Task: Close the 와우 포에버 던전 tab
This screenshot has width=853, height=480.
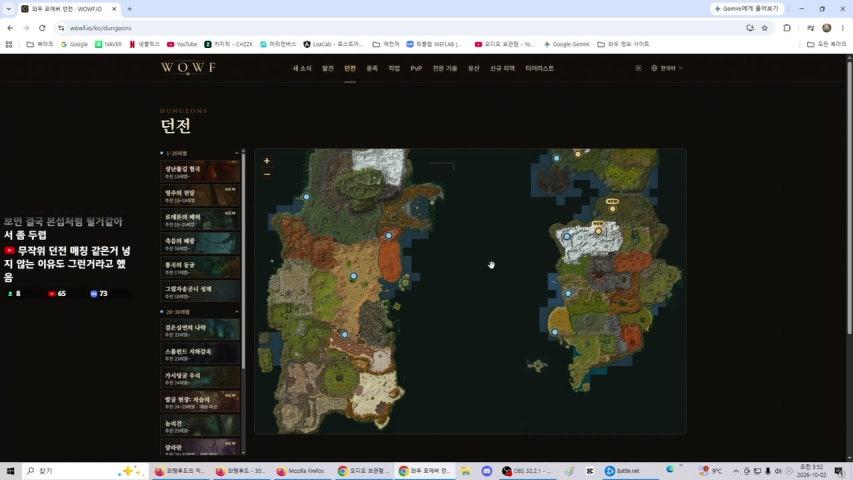Action: [x=114, y=9]
